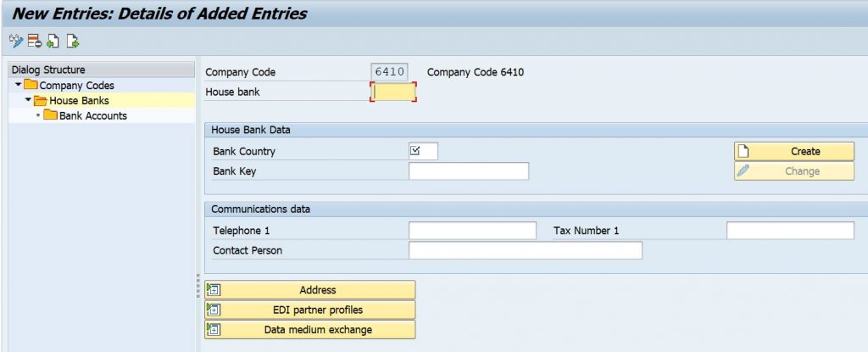Click the open House Banks folder icon

coord(41,101)
